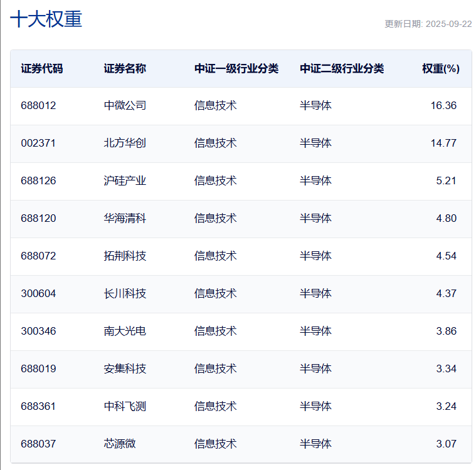Click 信息技术 in the 南大光电 row

215,332
